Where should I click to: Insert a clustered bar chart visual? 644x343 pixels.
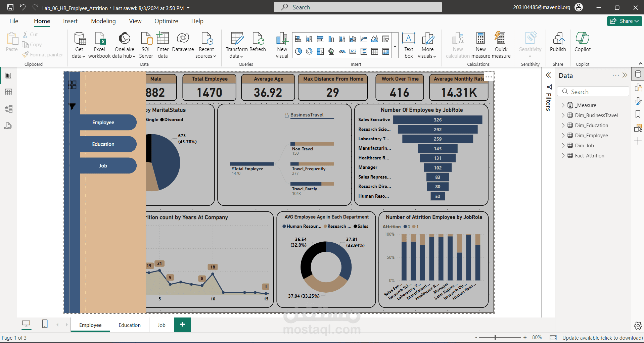320,40
